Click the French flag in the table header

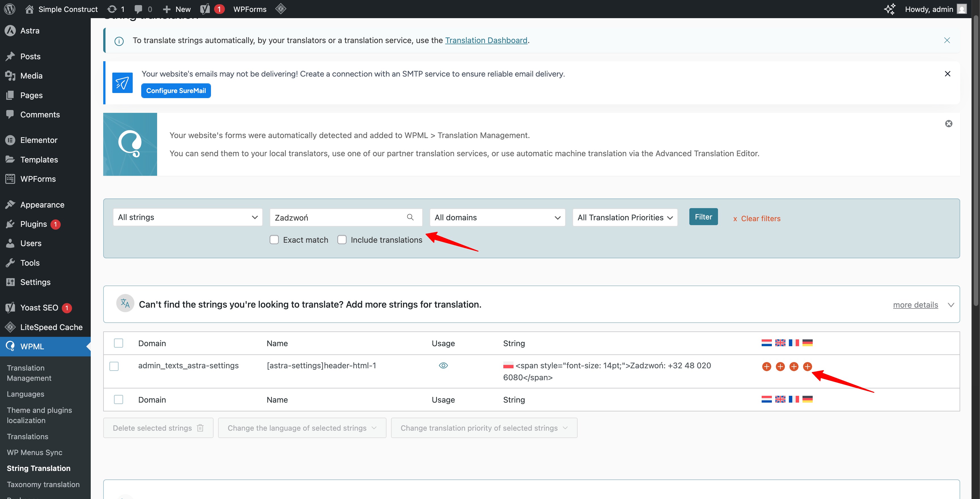(x=794, y=343)
